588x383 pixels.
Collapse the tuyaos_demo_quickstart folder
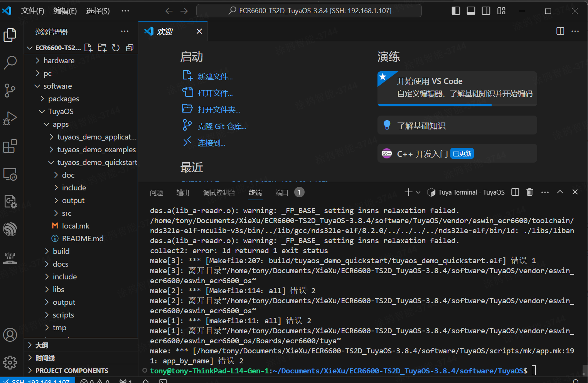(x=97, y=162)
